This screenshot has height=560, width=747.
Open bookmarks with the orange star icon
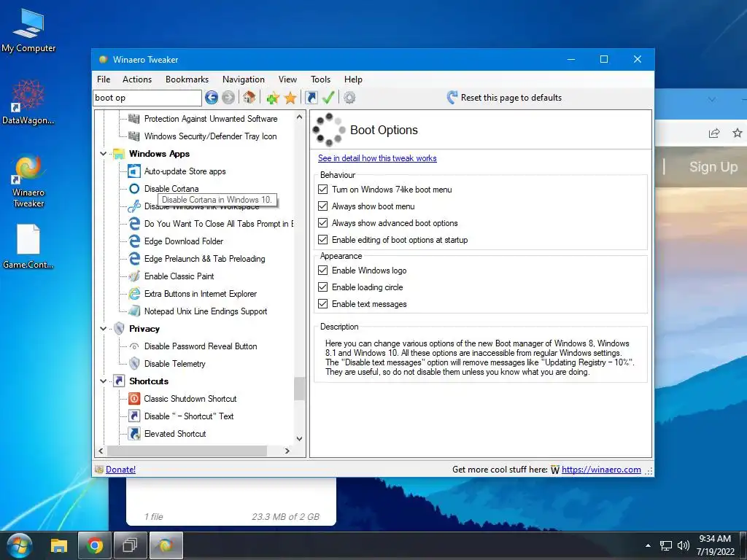[x=290, y=98]
